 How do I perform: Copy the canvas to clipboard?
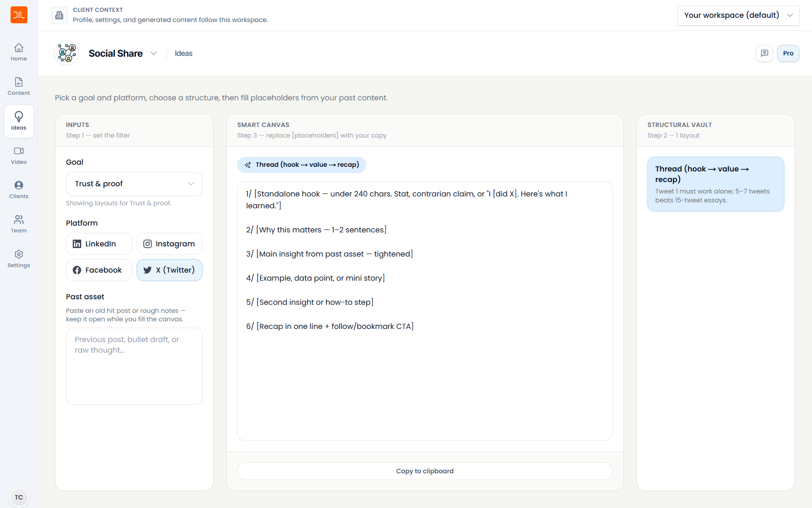[425, 471]
